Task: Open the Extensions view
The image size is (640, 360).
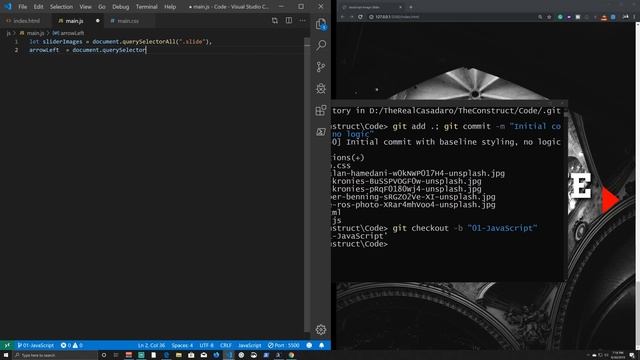Action: pos(321,110)
